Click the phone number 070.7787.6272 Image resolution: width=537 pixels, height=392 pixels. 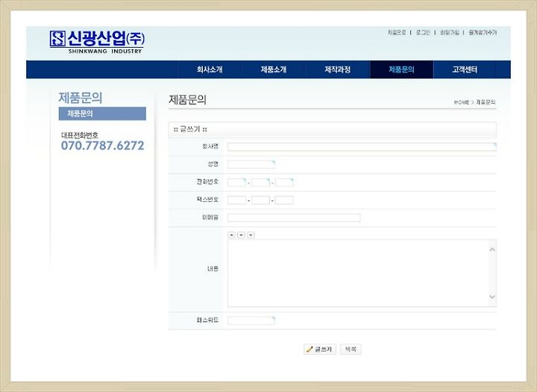[102, 146]
